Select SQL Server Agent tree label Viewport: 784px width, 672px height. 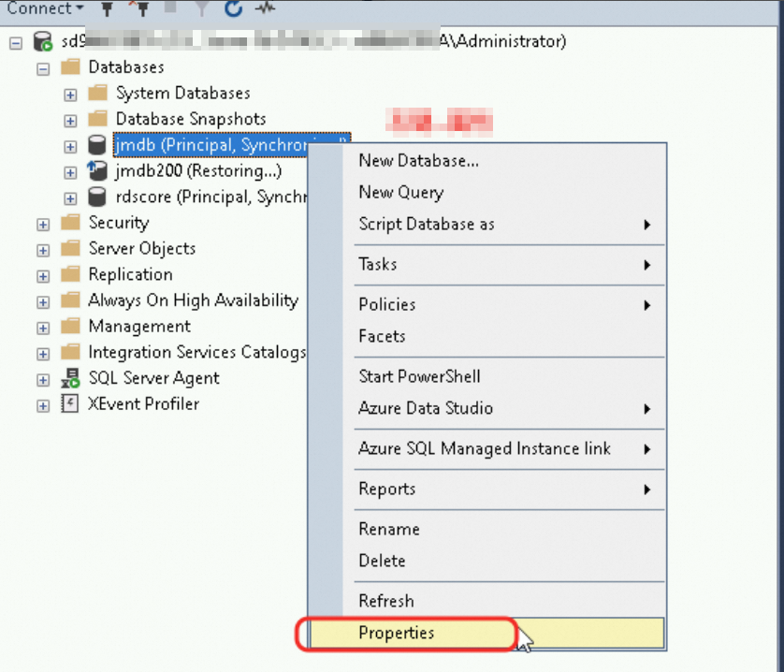coord(154,378)
